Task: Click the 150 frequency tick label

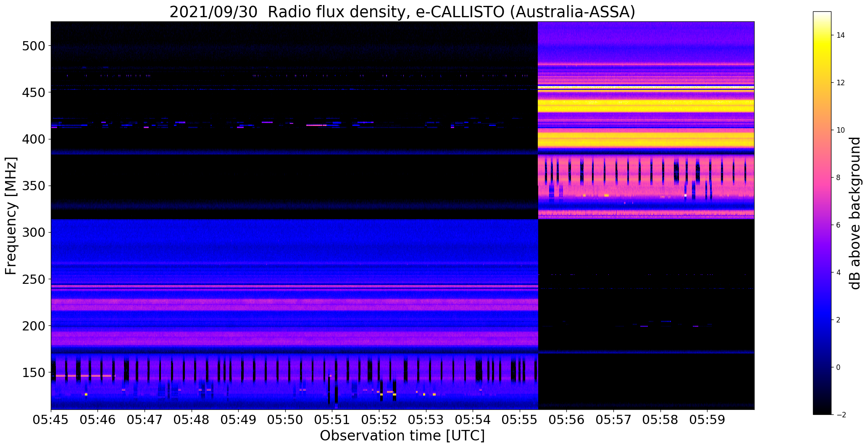Action: [x=33, y=372]
